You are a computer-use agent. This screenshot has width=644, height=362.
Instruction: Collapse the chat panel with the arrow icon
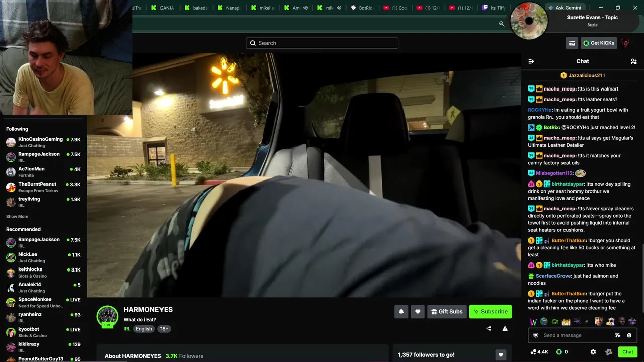point(531,61)
